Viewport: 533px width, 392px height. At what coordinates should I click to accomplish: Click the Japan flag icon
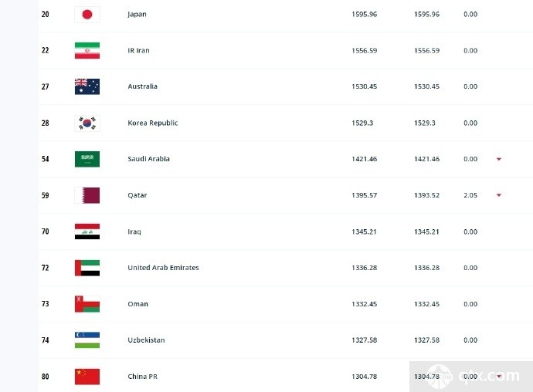pos(87,15)
